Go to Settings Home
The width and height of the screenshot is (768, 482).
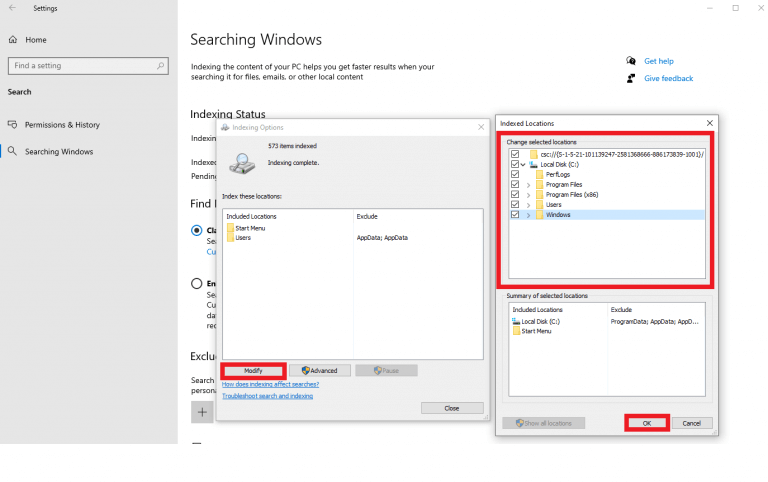point(36,40)
